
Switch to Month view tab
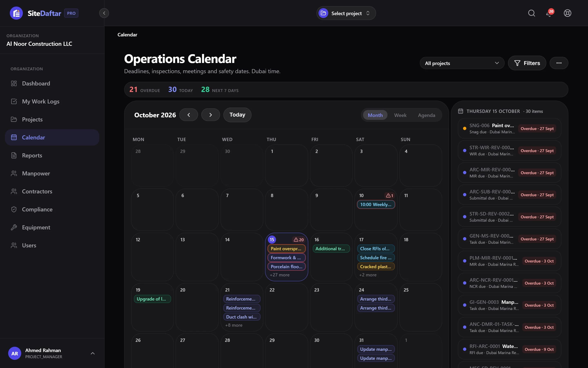[x=375, y=115]
